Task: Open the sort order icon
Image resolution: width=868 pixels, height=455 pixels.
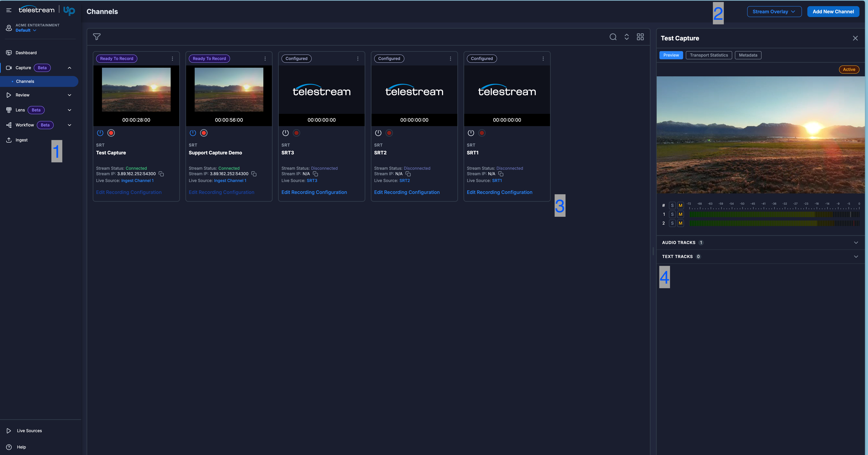Action: click(x=626, y=37)
